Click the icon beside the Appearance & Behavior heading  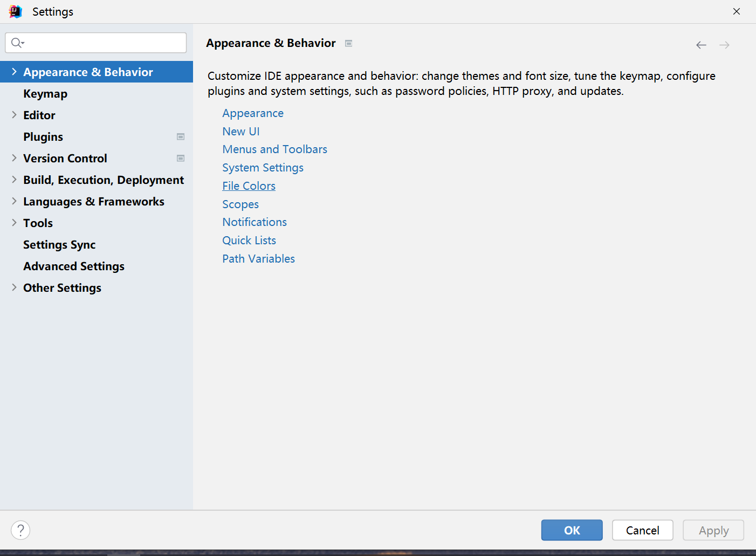349,44
